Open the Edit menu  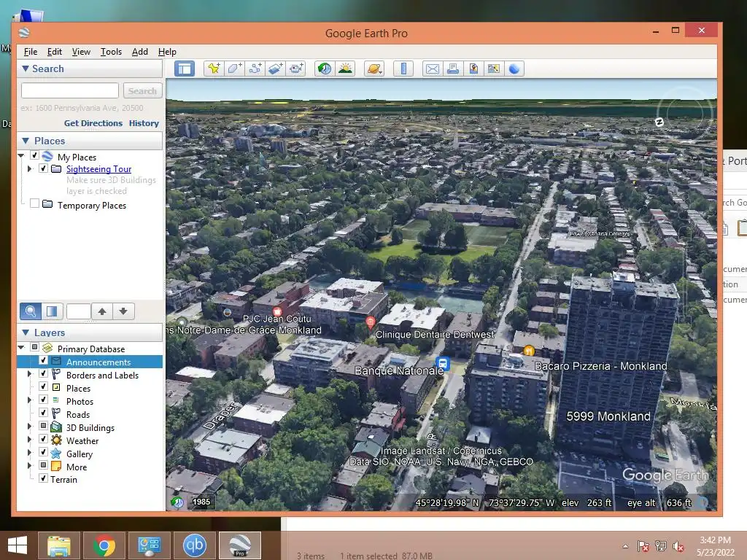(54, 52)
